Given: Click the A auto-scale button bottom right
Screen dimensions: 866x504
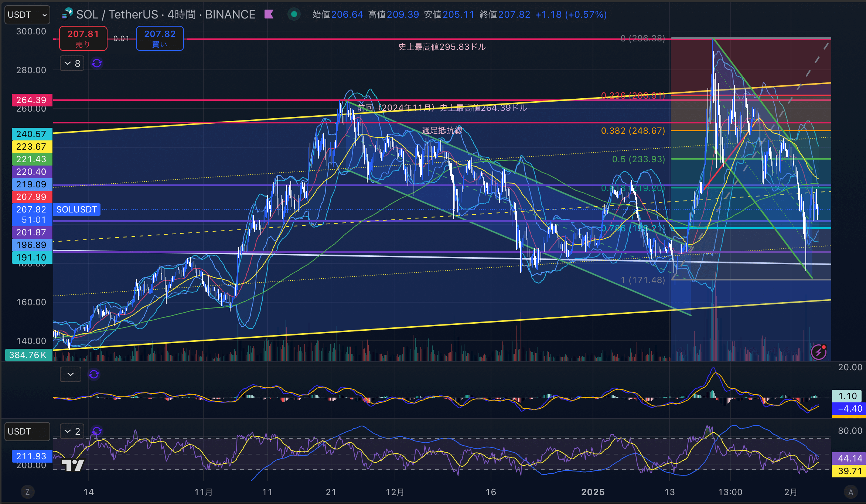Looking at the screenshot, I should 850,492.
